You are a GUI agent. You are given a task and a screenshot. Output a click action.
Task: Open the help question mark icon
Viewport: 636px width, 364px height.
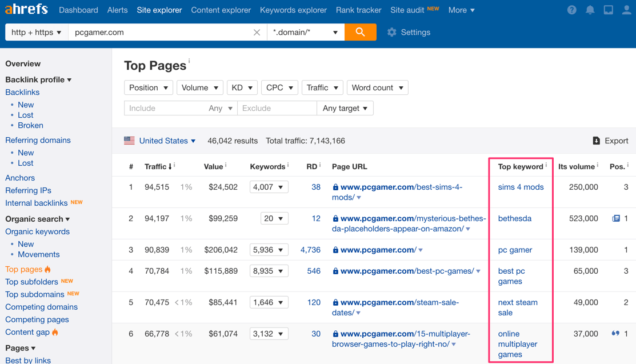coord(572,10)
